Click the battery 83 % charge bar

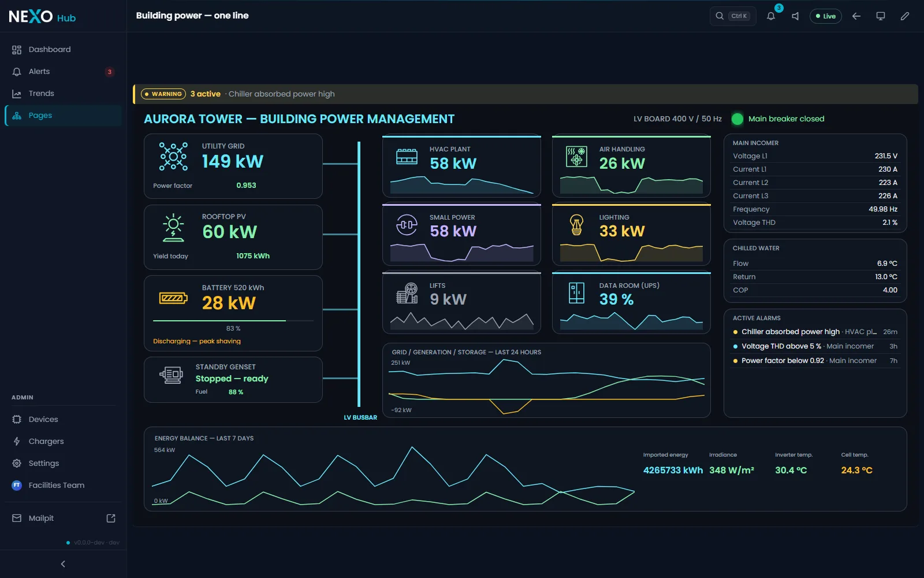[x=233, y=320]
